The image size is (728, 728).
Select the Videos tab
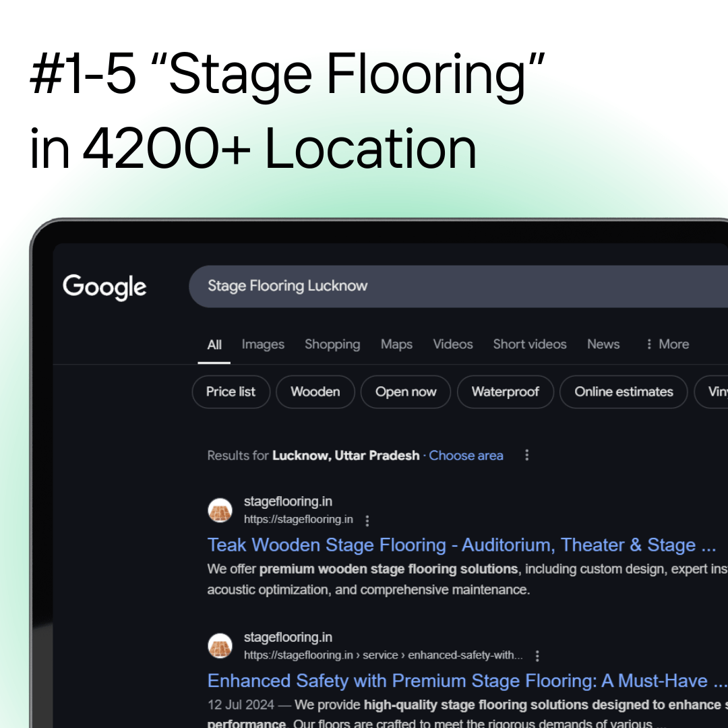pos(453,344)
